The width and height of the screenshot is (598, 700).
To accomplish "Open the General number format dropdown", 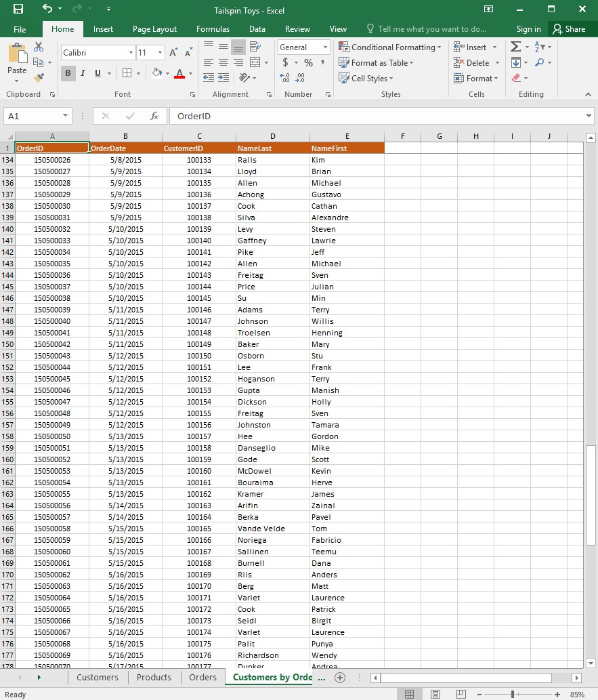I will [325, 47].
